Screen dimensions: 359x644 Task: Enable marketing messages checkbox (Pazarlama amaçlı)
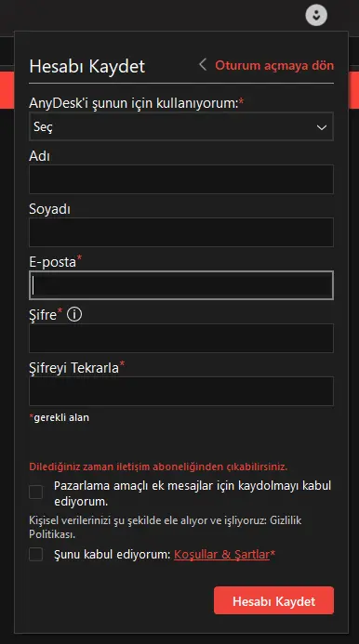(35, 492)
